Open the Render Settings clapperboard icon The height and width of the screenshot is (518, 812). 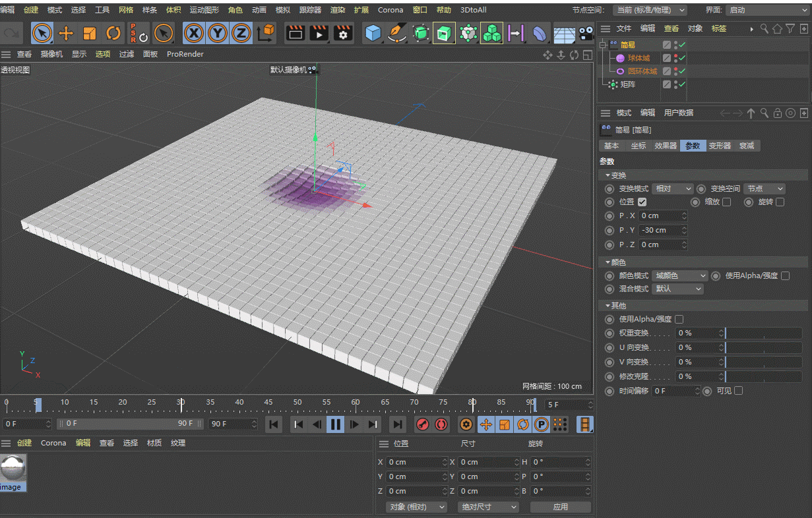[342, 33]
